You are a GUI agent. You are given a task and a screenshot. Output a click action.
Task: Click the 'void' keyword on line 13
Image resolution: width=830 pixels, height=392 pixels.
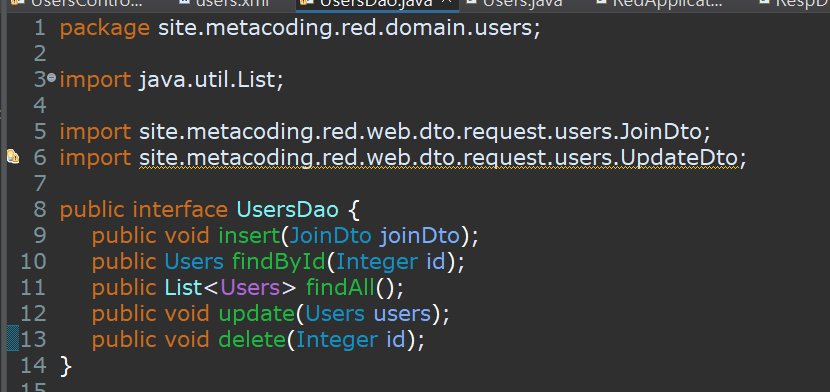[x=187, y=339]
